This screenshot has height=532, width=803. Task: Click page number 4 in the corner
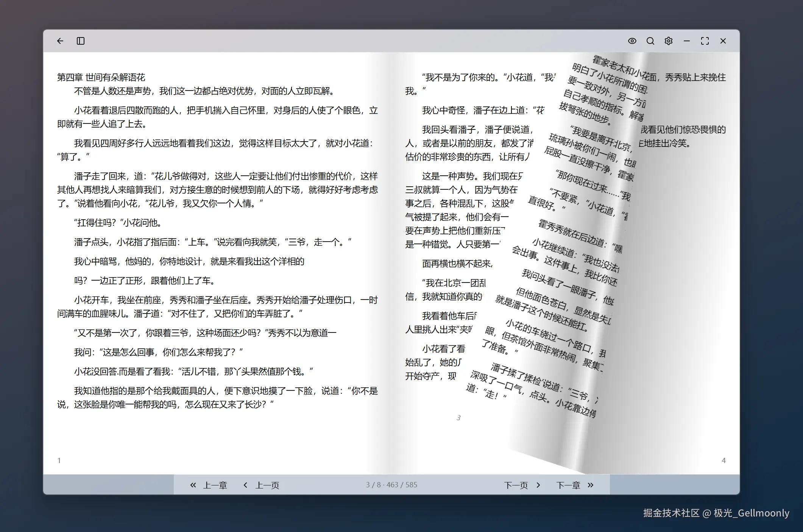[723, 460]
